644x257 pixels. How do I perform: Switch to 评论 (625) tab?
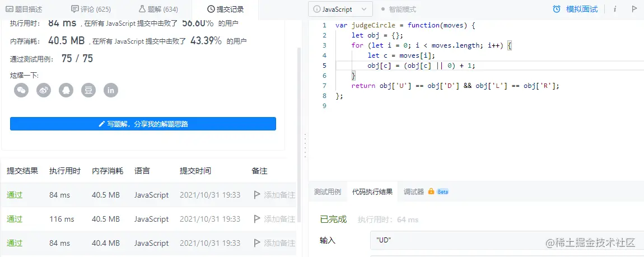[91, 9]
